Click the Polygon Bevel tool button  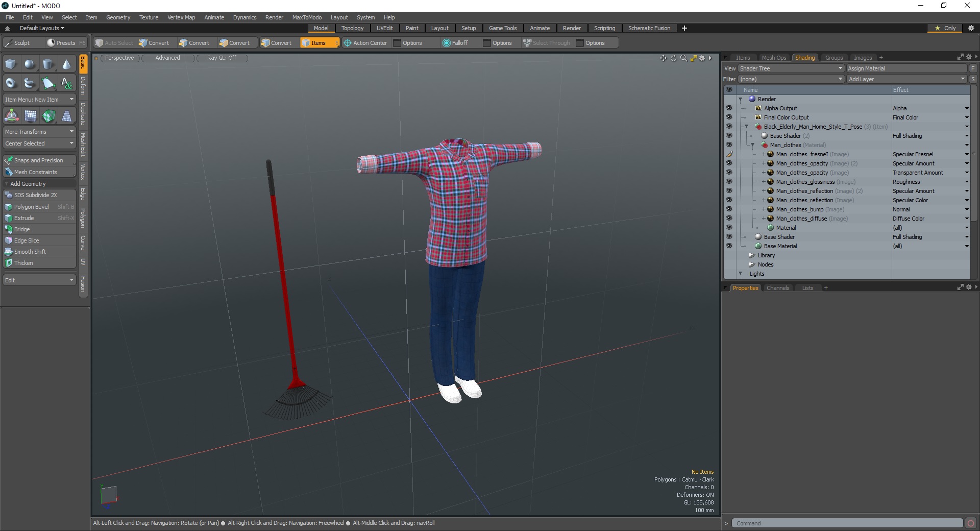[40, 207]
